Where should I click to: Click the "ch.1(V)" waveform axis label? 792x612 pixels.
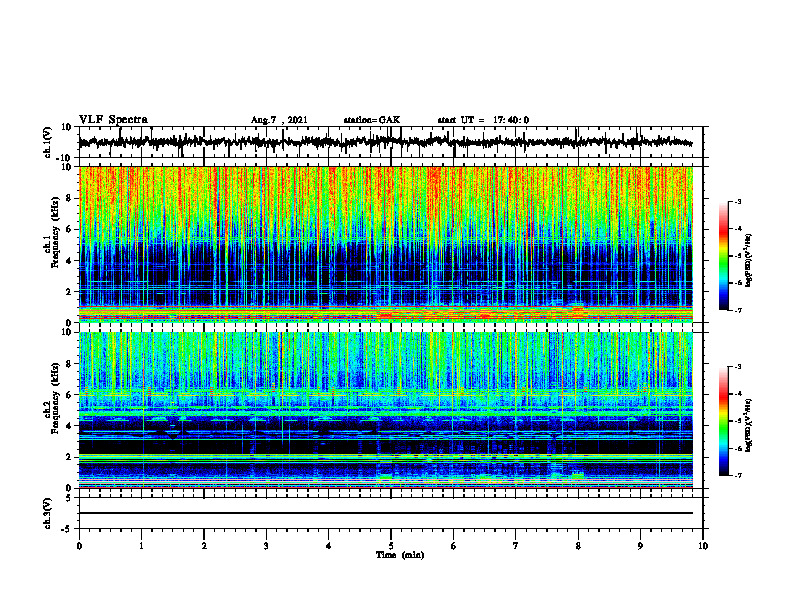point(48,141)
